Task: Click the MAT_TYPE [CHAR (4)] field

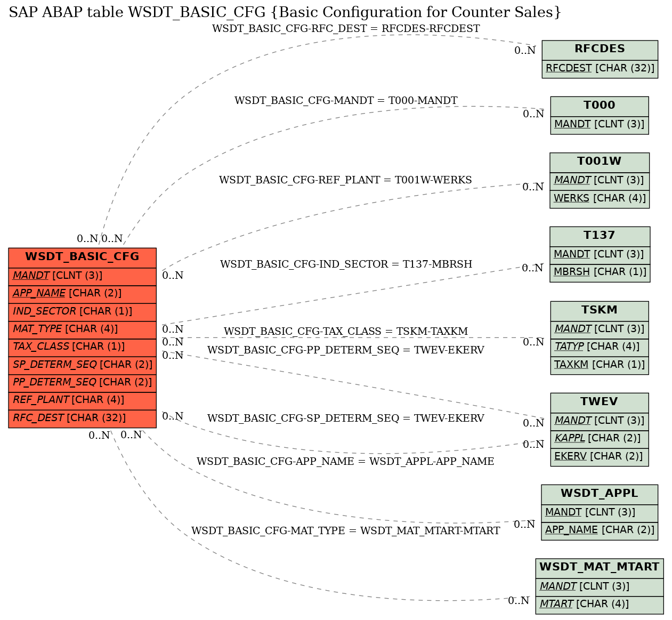Action: [83, 329]
